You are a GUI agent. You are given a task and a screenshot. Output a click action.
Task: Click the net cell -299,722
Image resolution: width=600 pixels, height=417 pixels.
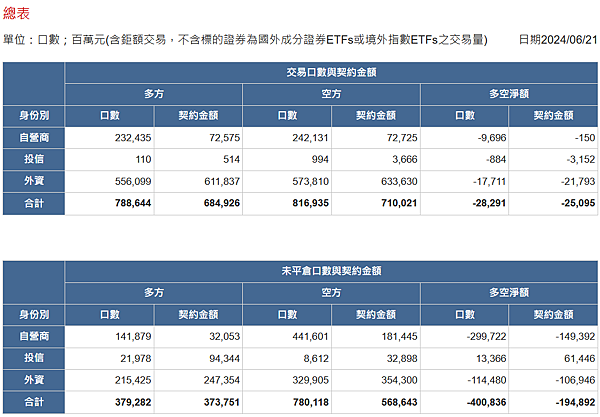[465, 337]
